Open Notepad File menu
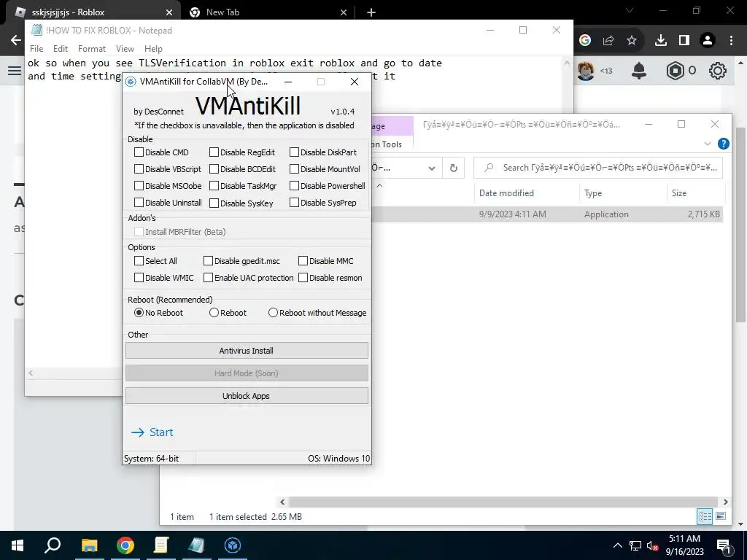Screen dimensions: 747x560 click(x=36, y=49)
